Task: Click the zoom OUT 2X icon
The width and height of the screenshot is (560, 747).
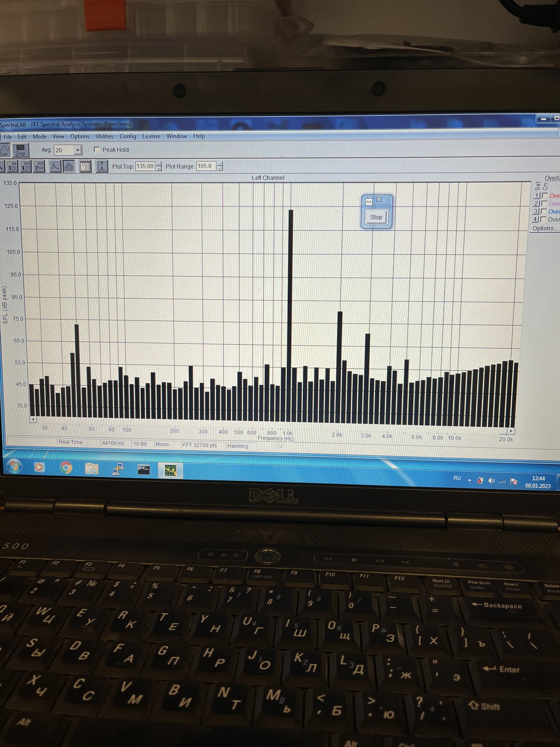Action: click(x=26, y=166)
